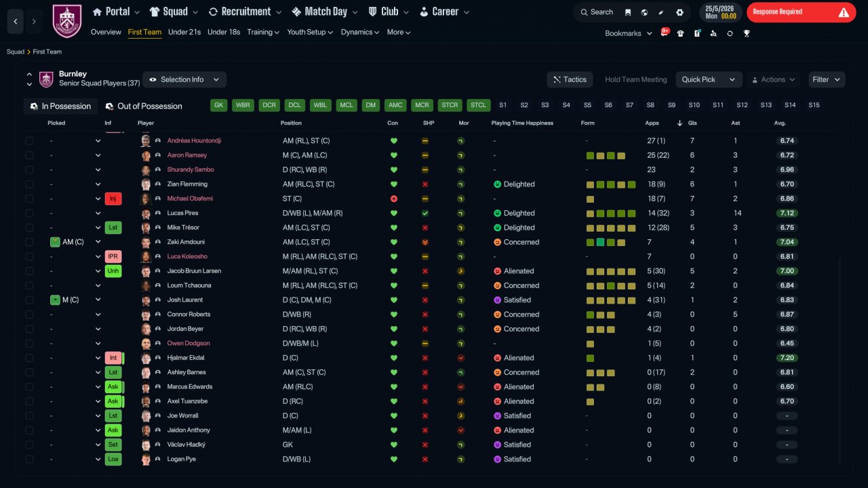Screen dimensions: 868x488
Task: Open the world globe icon
Action: click(644, 12)
